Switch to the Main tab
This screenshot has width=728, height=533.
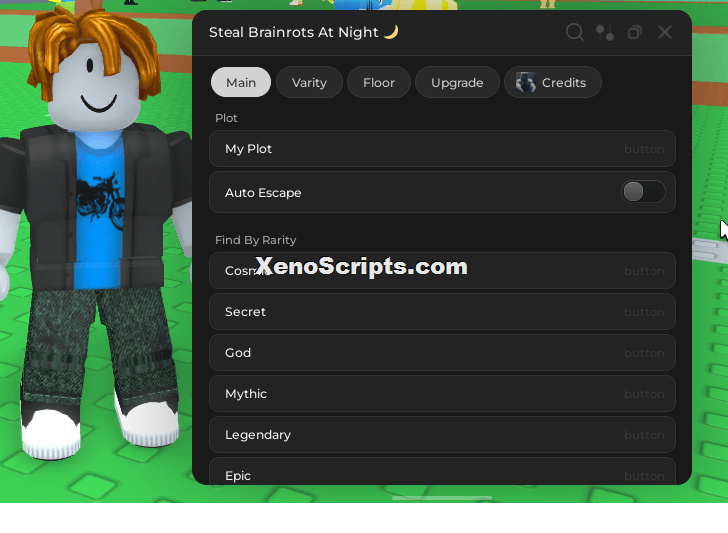click(240, 83)
